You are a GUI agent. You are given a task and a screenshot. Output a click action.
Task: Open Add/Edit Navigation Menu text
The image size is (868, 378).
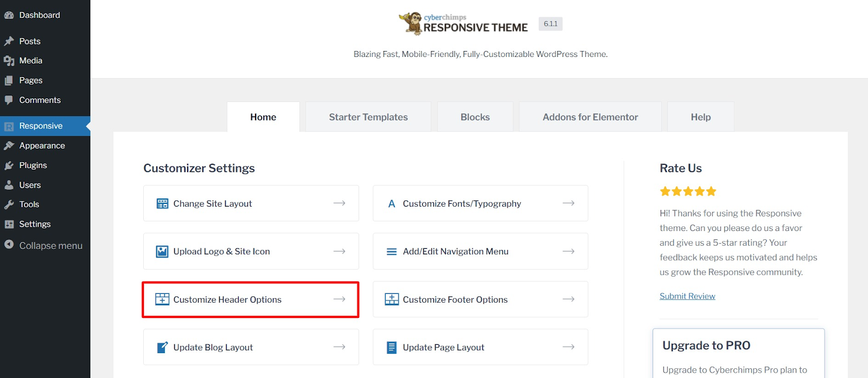[456, 252]
